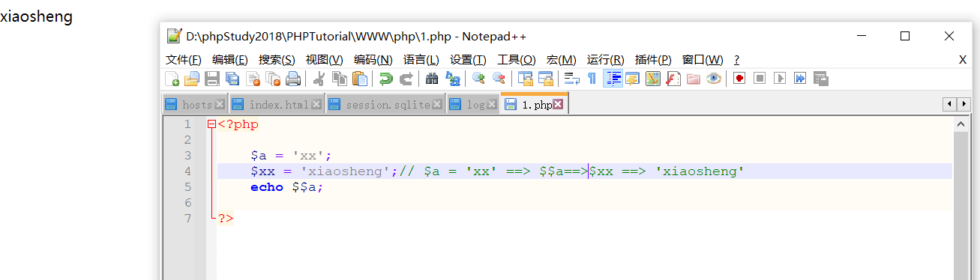The height and width of the screenshot is (280, 980).
Task: Click the Print toolbar icon
Action: click(x=293, y=78)
